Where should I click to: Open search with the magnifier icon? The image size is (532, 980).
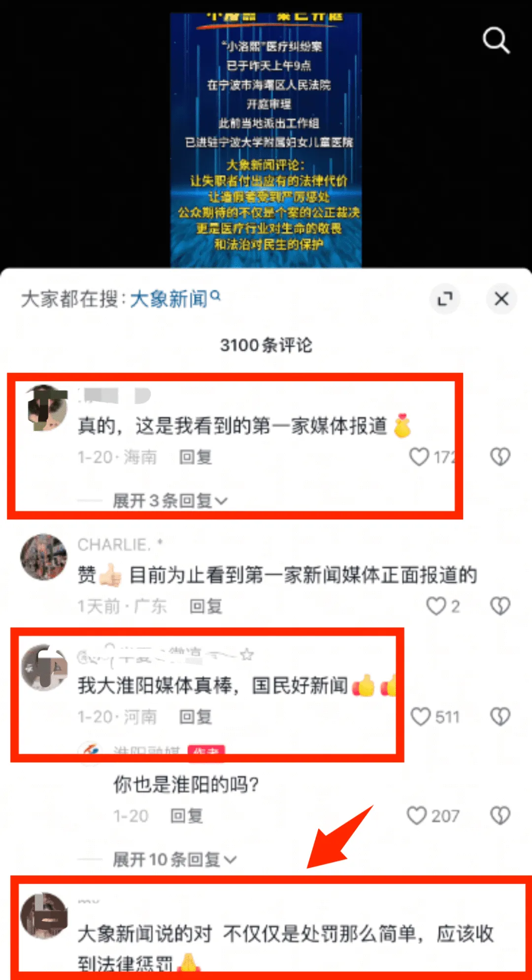click(496, 40)
